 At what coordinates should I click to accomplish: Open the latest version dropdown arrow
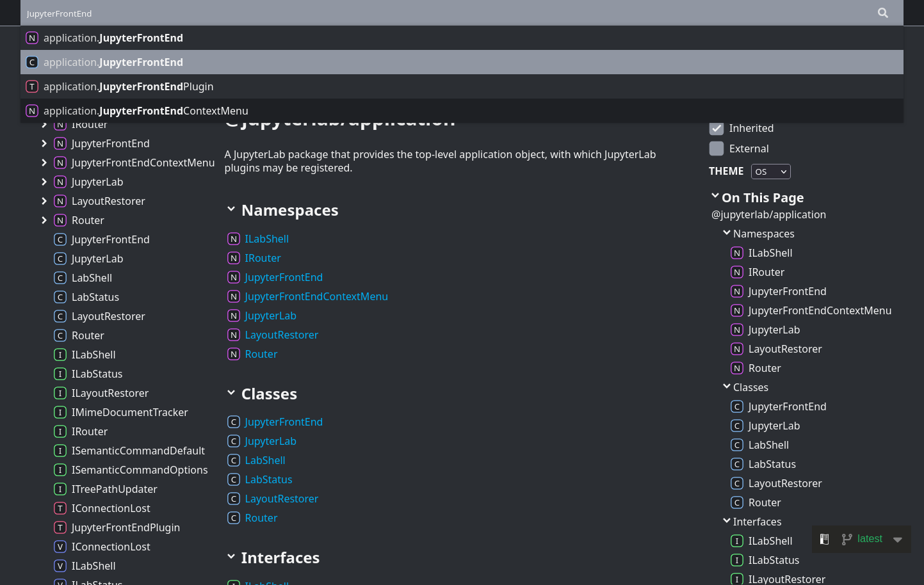pos(898,540)
